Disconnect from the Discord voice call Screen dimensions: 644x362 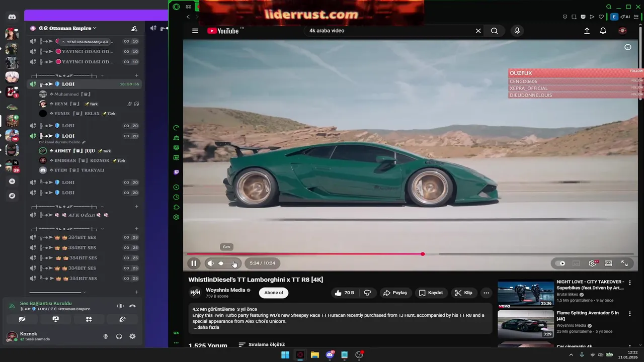point(132,306)
